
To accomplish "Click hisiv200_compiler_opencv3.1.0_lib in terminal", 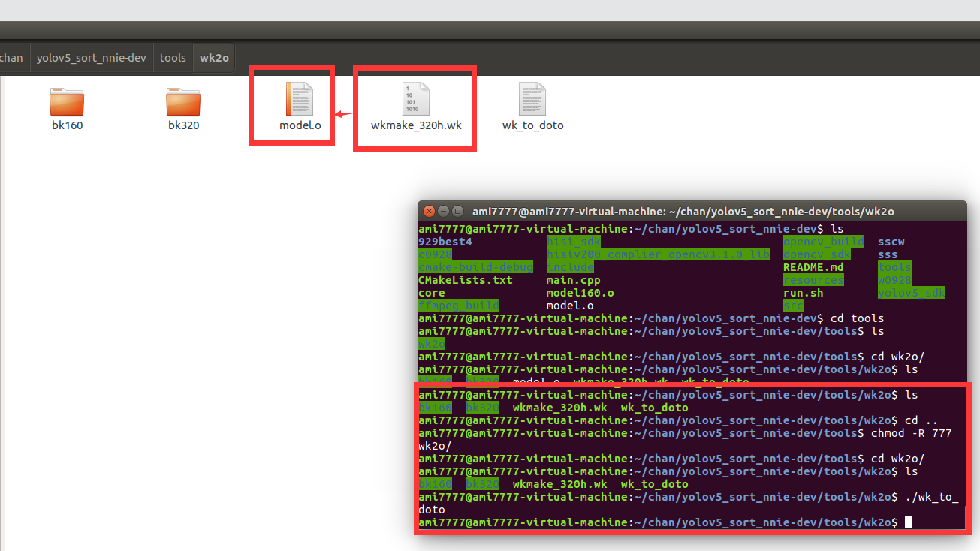I will (658, 254).
